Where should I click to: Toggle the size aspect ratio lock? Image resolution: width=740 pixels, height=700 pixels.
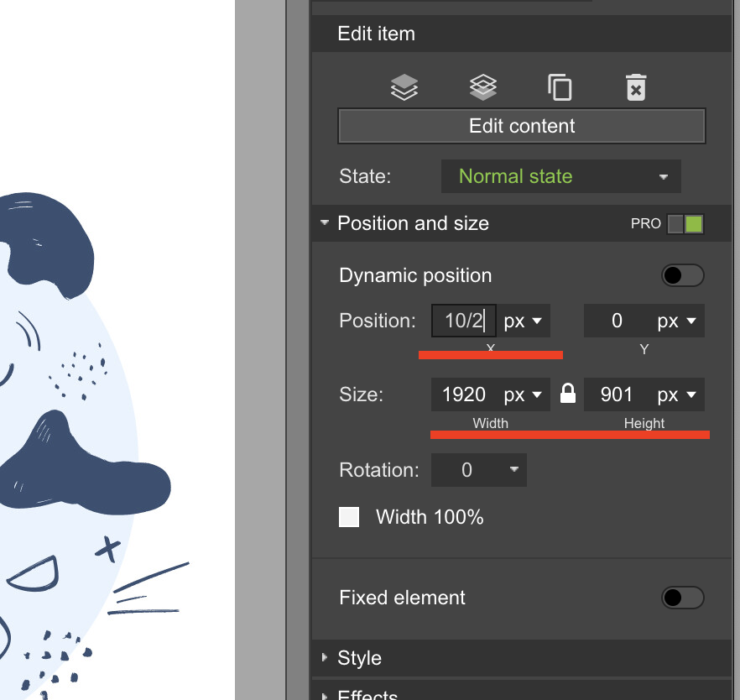click(568, 394)
